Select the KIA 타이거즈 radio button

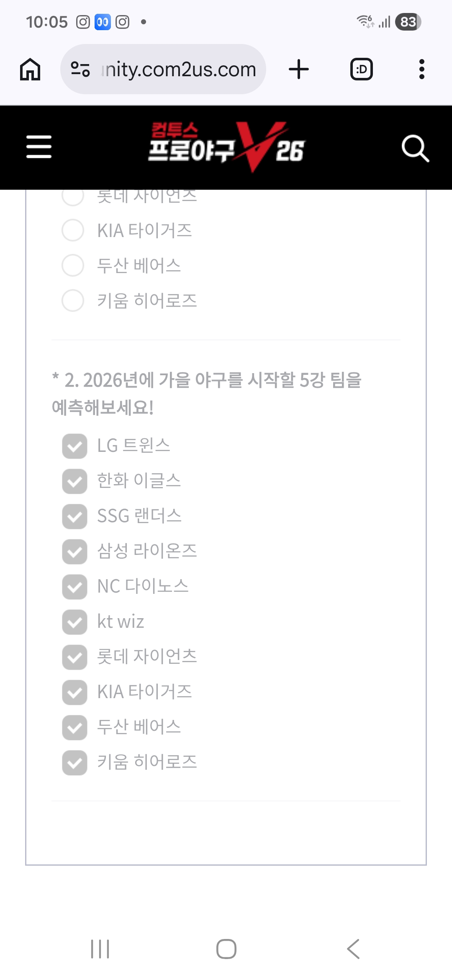73,230
